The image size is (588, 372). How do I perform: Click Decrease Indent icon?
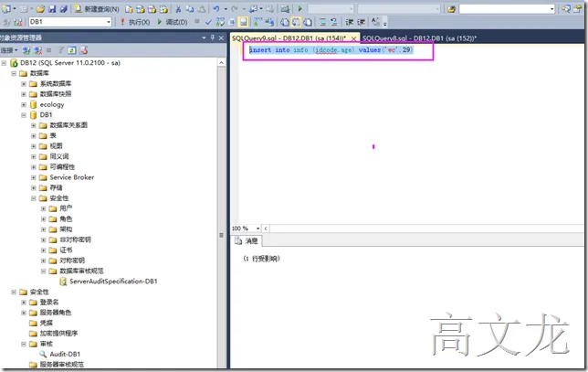350,22
